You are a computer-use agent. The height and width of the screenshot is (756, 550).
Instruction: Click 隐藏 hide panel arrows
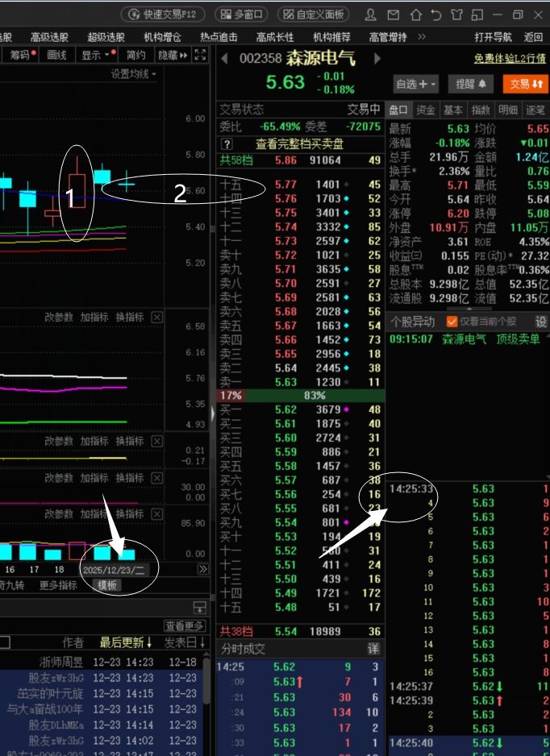point(173,55)
